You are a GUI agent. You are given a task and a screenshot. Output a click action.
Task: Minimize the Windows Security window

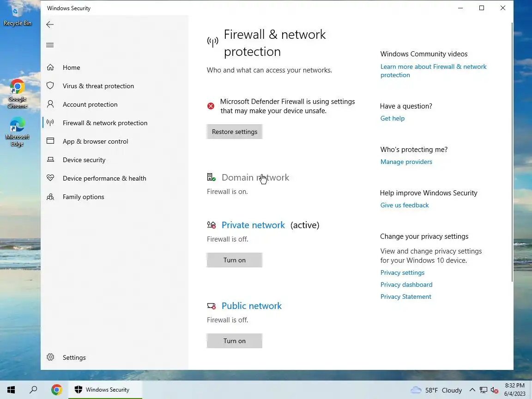pos(460,8)
